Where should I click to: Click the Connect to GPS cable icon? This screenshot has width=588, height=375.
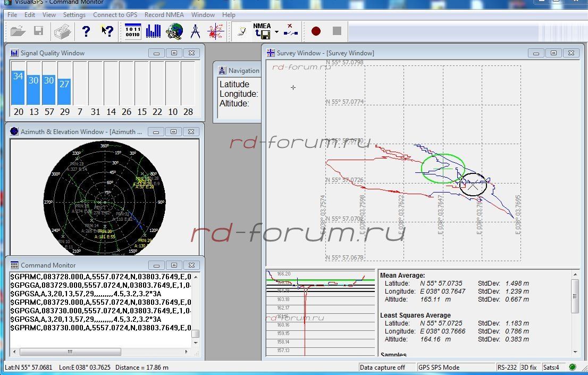(x=242, y=31)
